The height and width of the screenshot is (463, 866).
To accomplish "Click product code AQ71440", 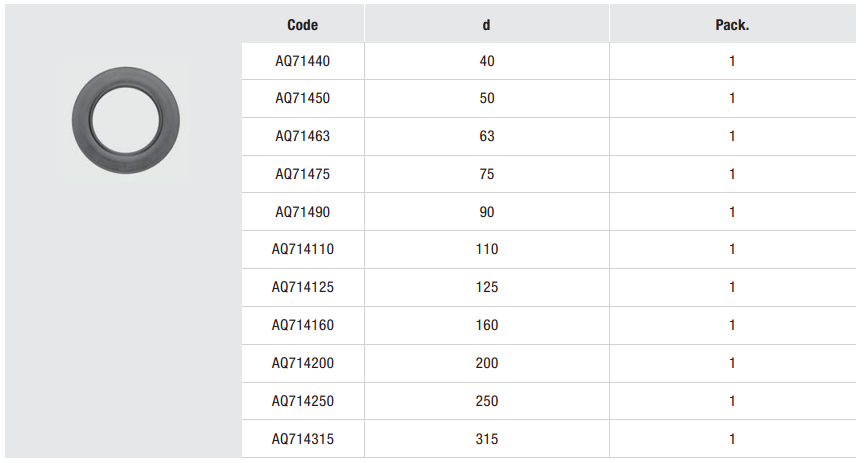I will [x=302, y=61].
